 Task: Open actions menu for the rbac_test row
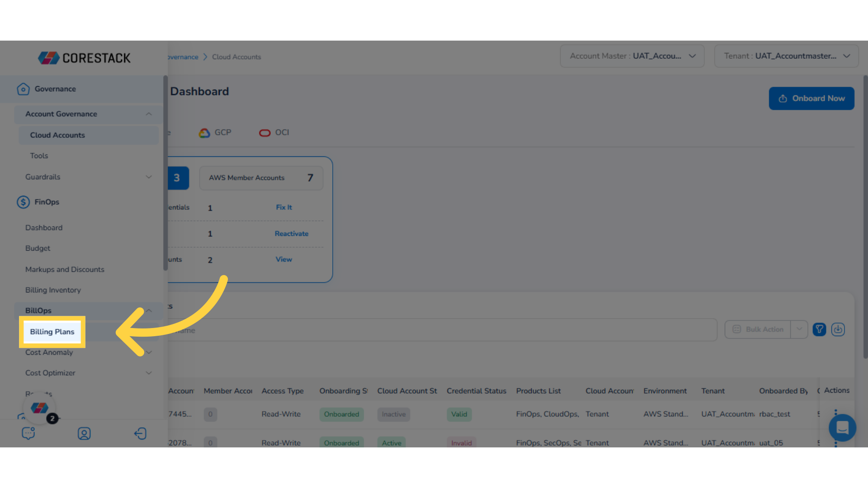(x=835, y=414)
